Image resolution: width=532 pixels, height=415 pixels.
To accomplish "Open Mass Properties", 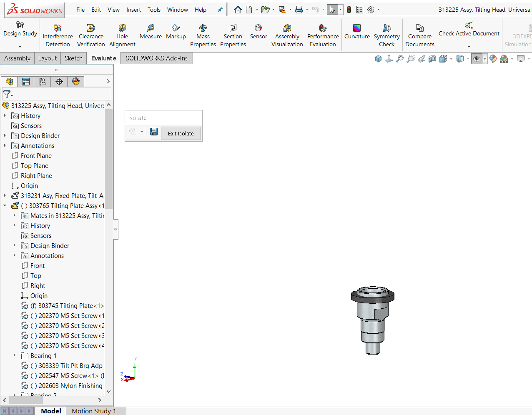I will click(203, 35).
